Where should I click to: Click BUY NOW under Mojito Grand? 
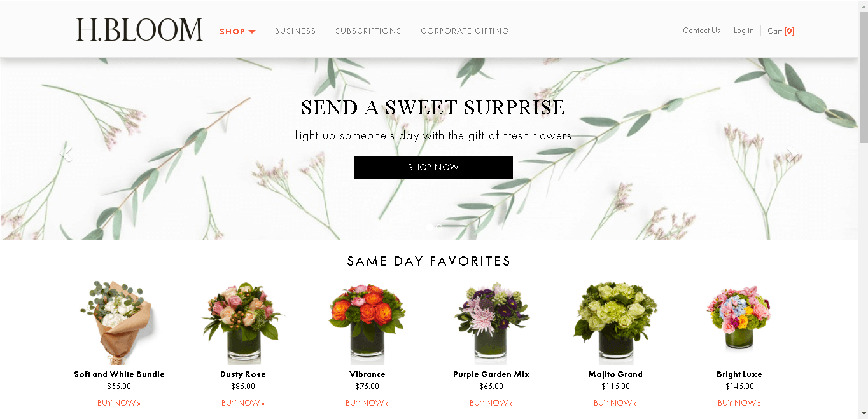(x=615, y=403)
